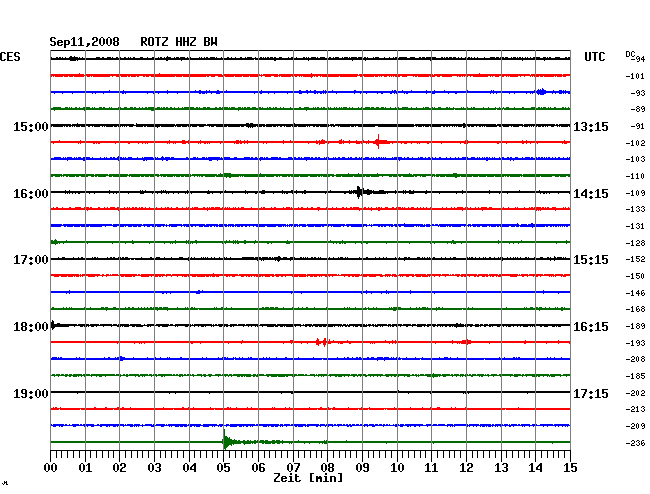
Task: Click the DC offset value -103
Action: pos(635,159)
